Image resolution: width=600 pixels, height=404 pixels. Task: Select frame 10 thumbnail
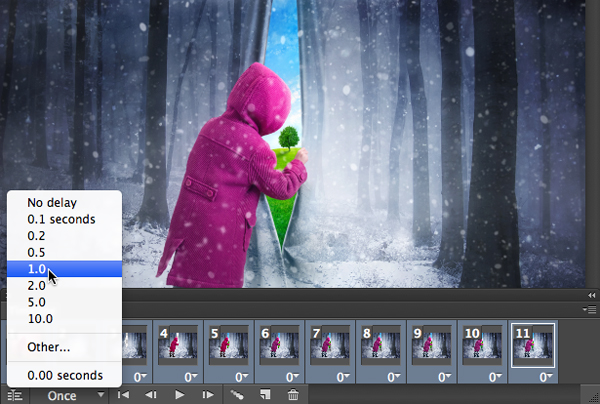483,345
